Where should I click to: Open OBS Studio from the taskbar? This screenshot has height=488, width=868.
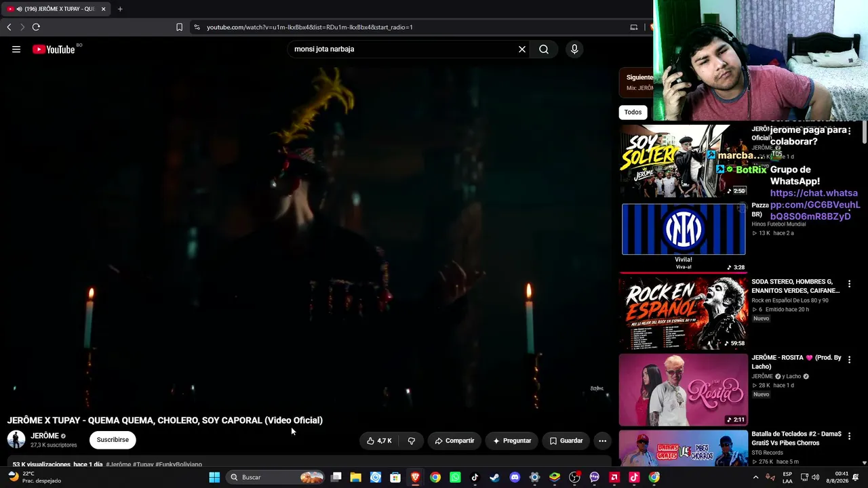click(574, 477)
